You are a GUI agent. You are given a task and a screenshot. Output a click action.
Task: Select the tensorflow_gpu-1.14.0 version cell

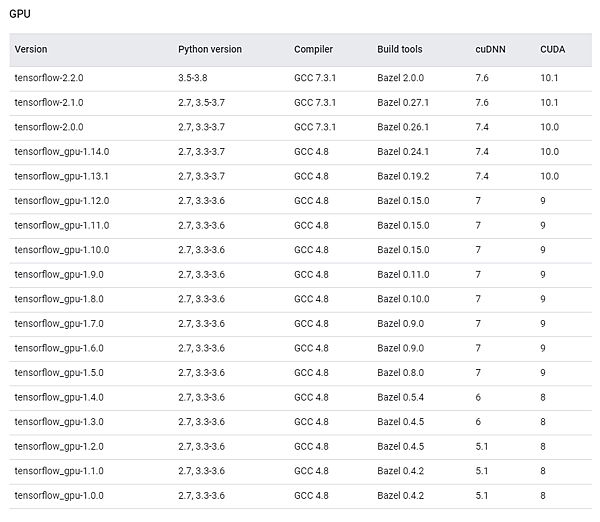62,152
